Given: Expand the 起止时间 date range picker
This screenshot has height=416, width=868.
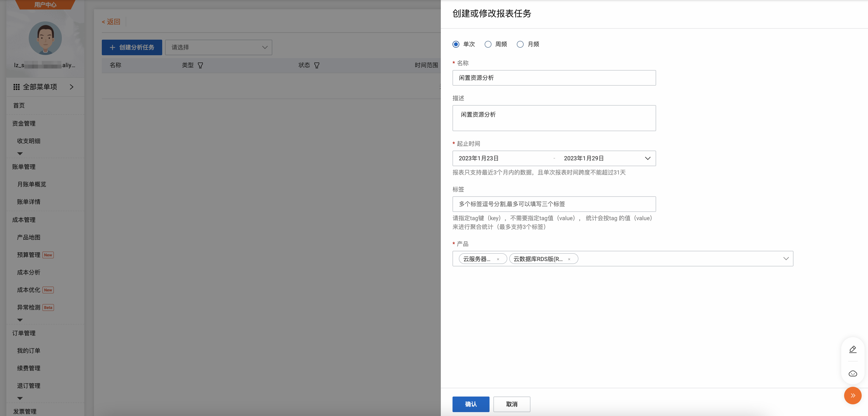Looking at the screenshot, I should point(647,158).
